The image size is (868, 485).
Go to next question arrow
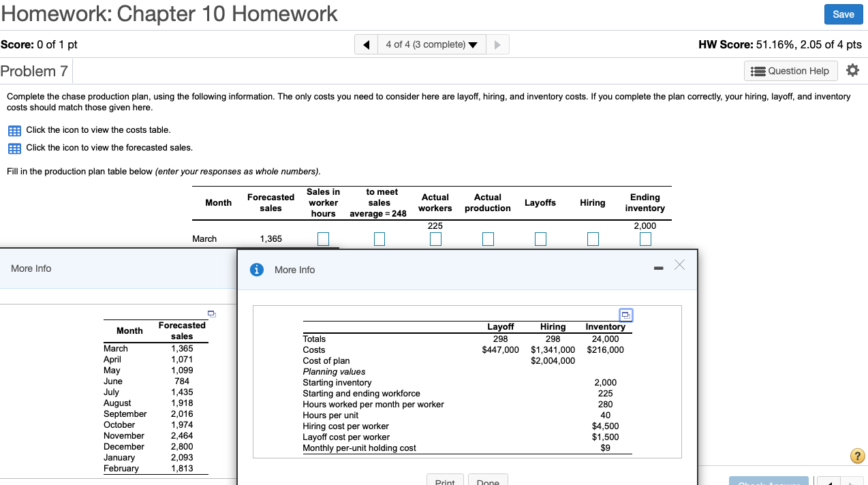click(x=497, y=45)
